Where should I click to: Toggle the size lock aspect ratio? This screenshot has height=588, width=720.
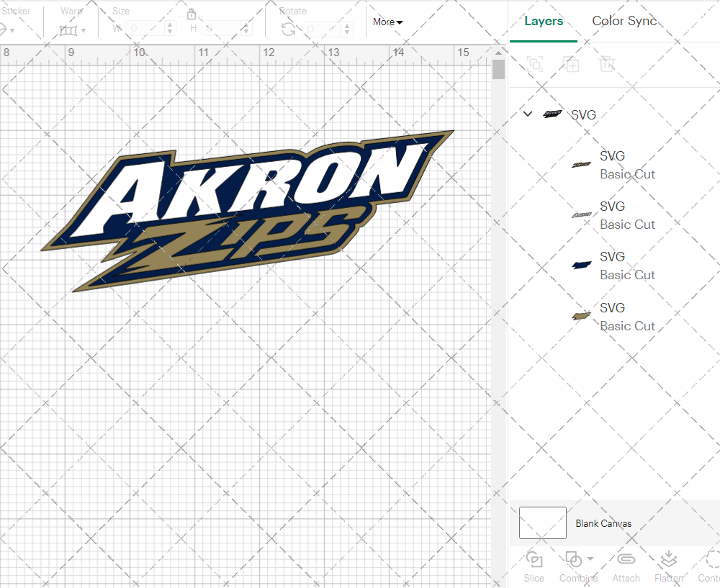pos(192,14)
